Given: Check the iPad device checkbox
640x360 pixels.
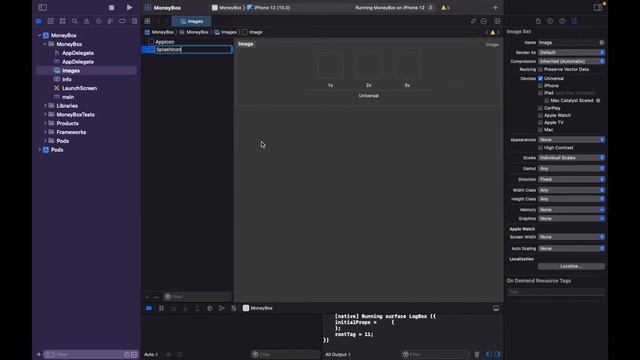Looking at the screenshot, I should [x=540, y=93].
